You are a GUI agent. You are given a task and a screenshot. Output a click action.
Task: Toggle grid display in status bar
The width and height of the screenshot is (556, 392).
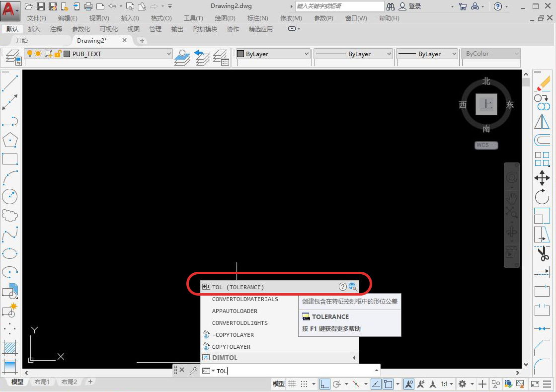(292, 384)
